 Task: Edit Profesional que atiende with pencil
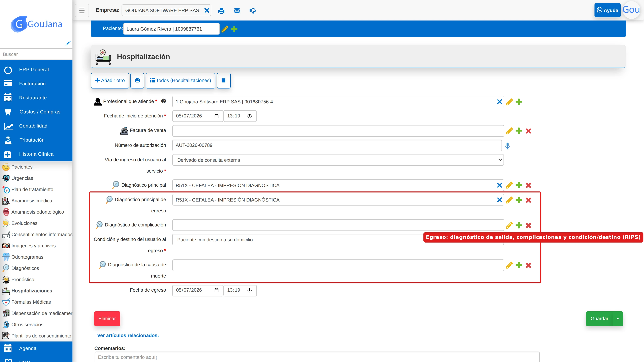(x=509, y=102)
